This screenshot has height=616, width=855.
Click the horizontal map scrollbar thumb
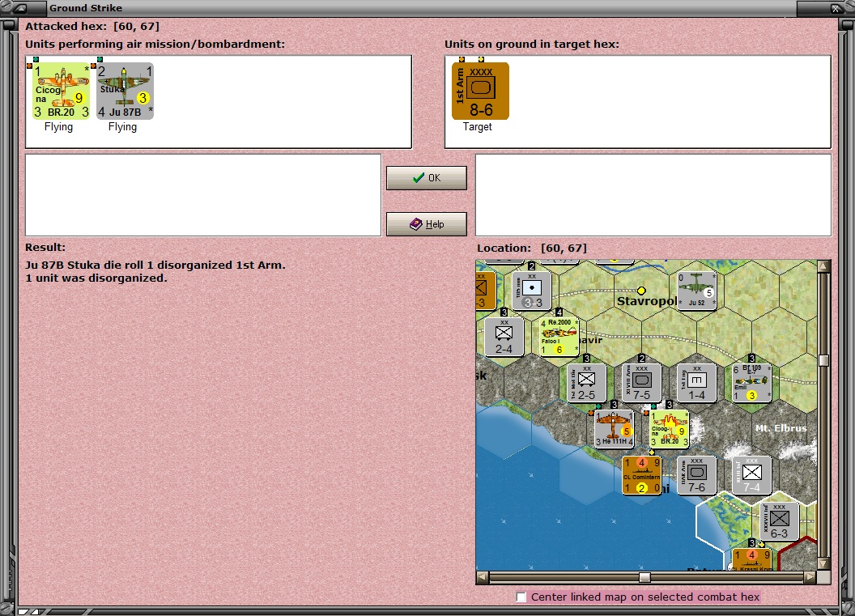644,577
